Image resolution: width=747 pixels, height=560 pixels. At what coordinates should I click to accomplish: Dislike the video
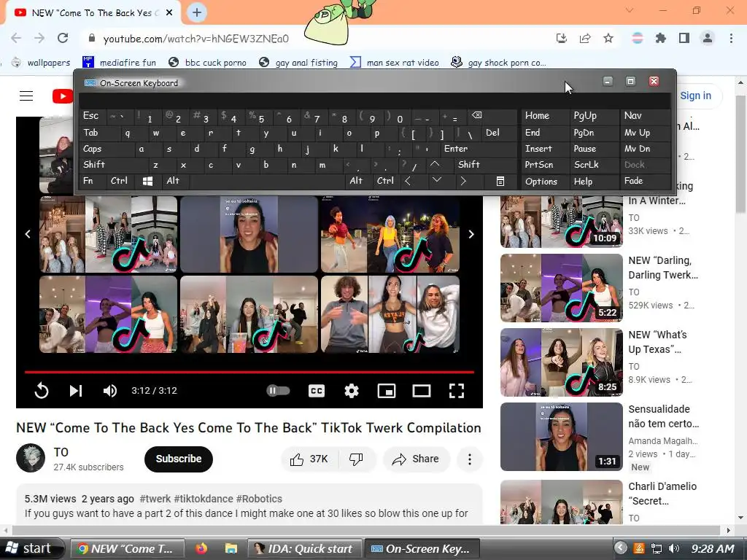pos(356,459)
